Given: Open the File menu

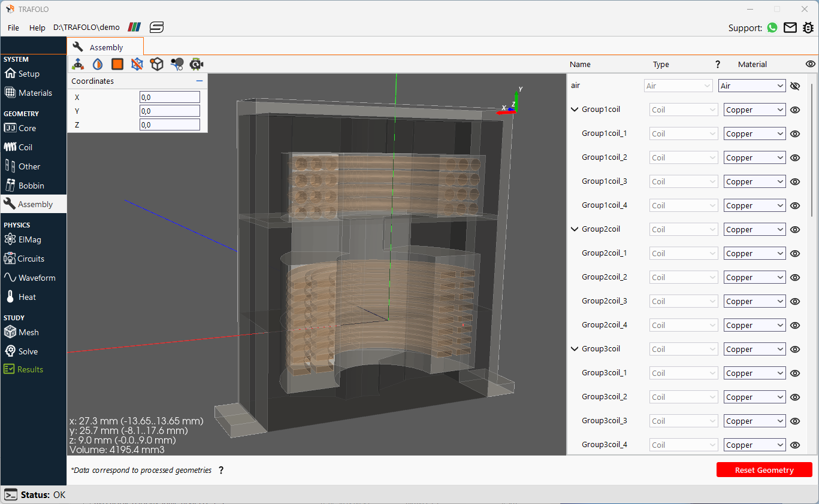Looking at the screenshot, I should coord(13,28).
